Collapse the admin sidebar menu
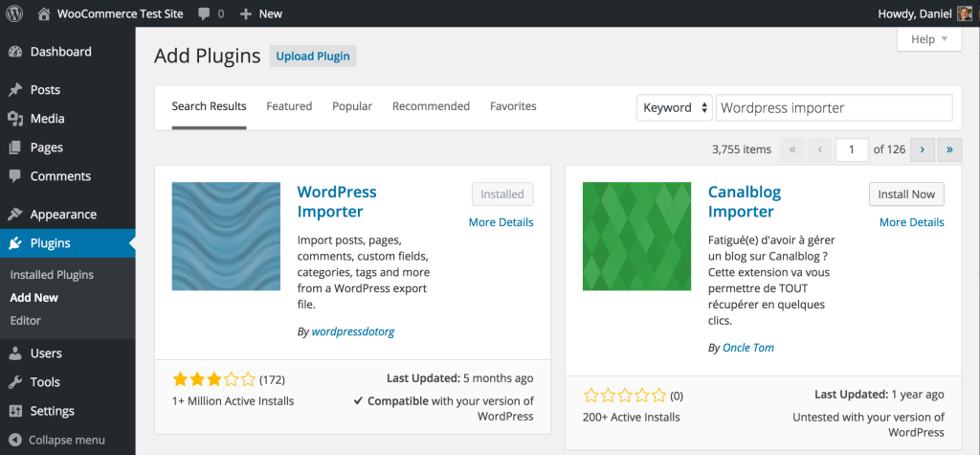The width and height of the screenshot is (980, 455). [x=56, y=440]
